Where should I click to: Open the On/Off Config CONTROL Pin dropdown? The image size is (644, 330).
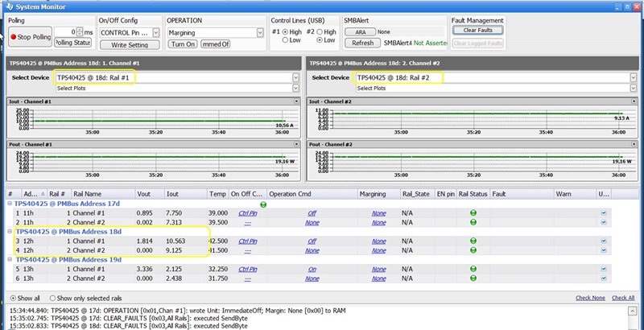156,32
